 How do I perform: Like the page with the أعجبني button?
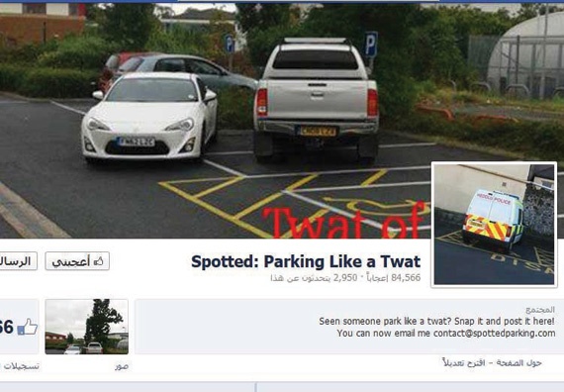77,261
